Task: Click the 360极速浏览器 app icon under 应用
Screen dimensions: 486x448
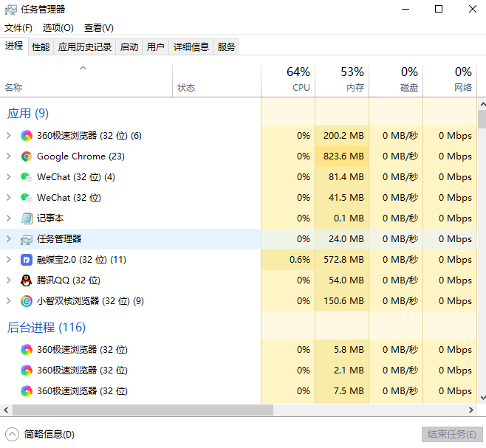Action: click(x=27, y=136)
